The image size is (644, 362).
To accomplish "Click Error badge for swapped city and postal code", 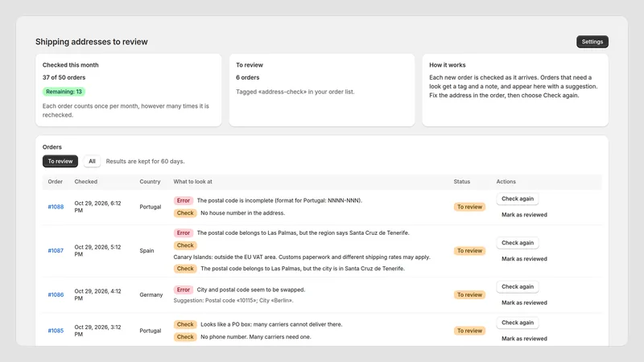I will coord(184,290).
